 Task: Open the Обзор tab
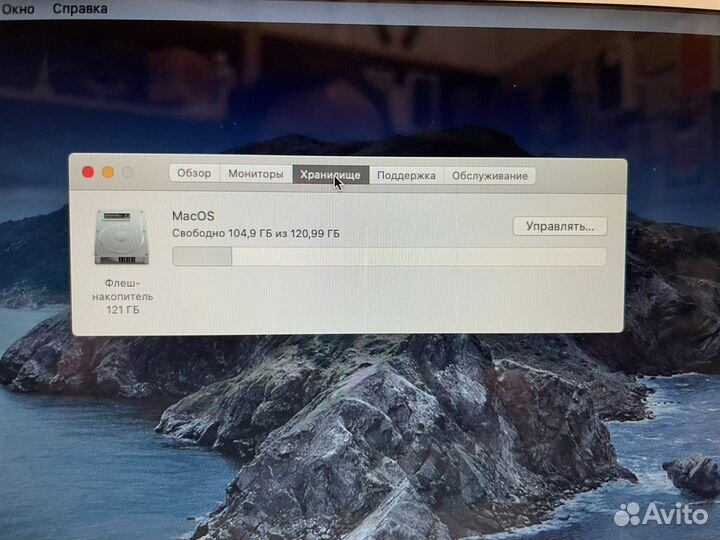(194, 173)
